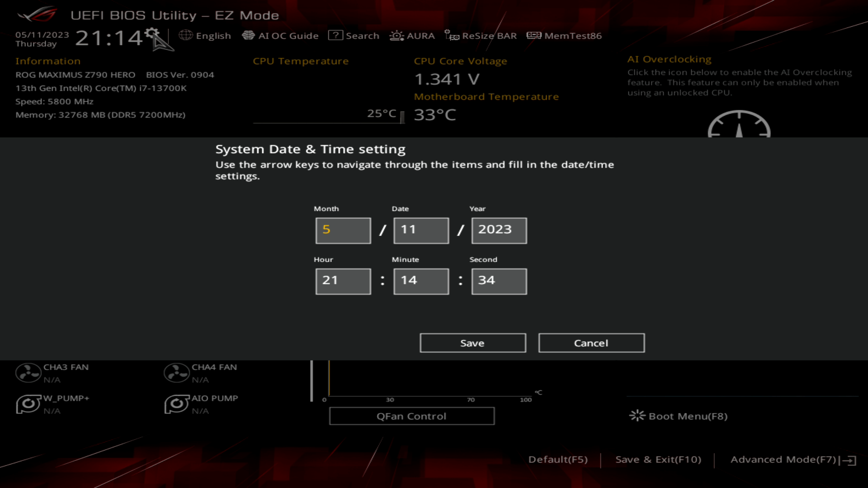Click the CPU Core Voltage label

(x=460, y=61)
